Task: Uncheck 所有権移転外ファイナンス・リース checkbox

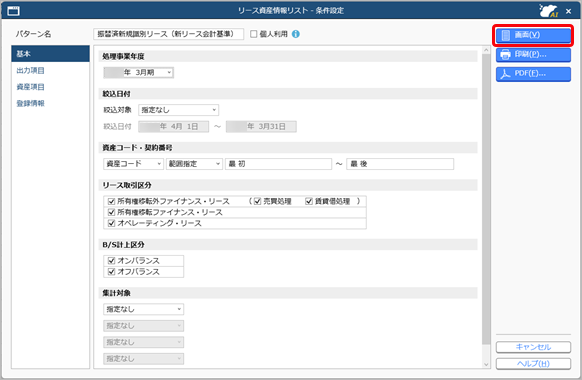Action: coord(111,202)
